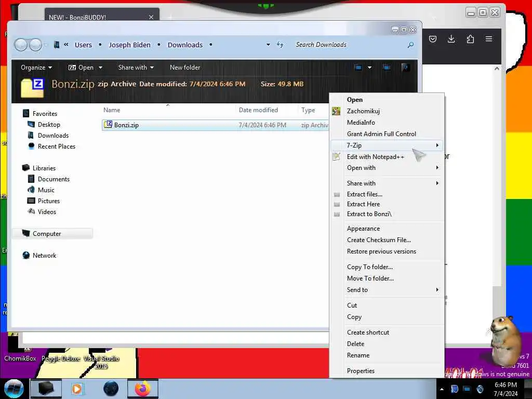
Task: Choose Move To folder...
Action: click(x=387, y=278)
